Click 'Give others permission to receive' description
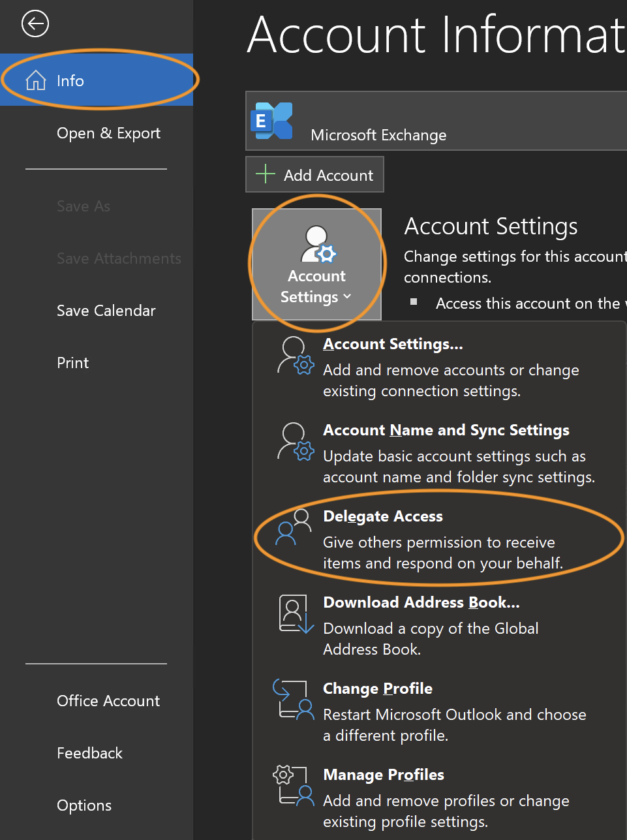 pyautogui.click(x=439, y=542)
